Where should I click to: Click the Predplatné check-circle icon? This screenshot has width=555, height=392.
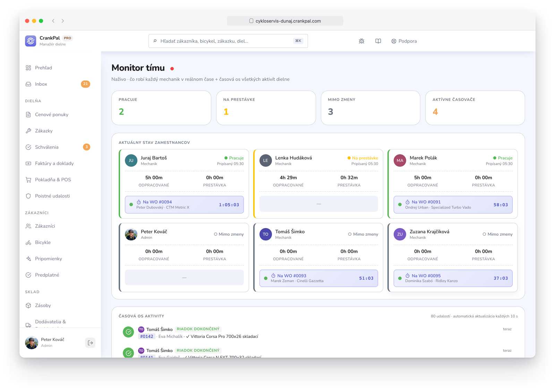28,275
